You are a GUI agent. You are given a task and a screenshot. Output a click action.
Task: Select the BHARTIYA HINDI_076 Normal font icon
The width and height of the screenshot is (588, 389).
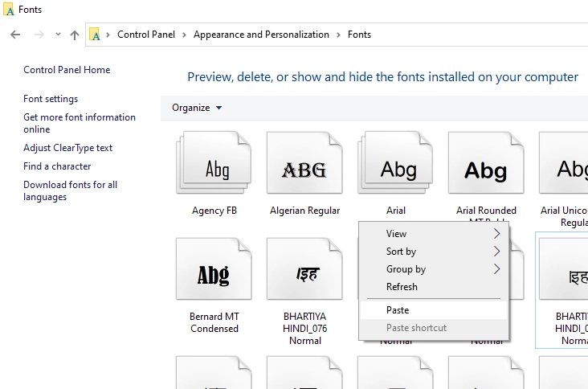(304, 268)
